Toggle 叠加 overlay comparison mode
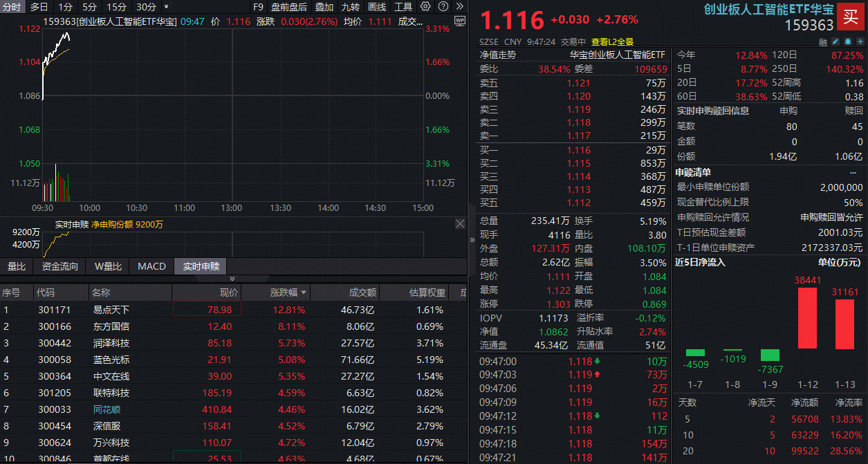This screenshot has height=464, width=868. coord(324,7)
